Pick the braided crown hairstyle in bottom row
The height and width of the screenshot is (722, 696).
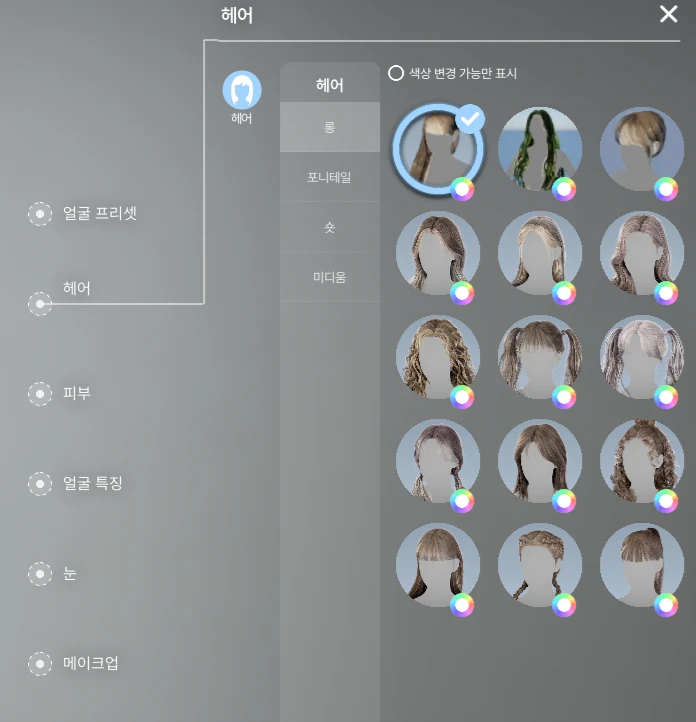point(539,564)
